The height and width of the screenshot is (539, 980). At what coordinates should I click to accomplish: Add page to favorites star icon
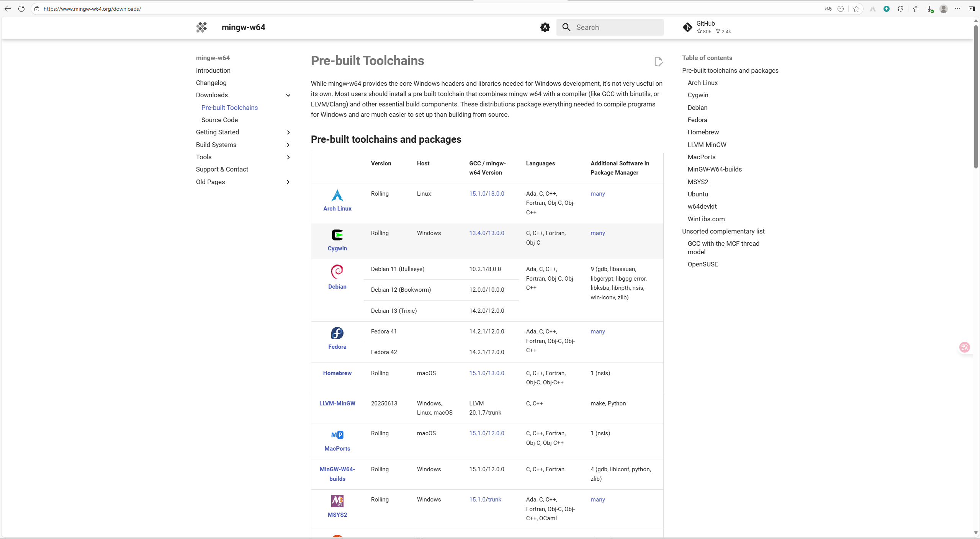click(x=856, y=9)
